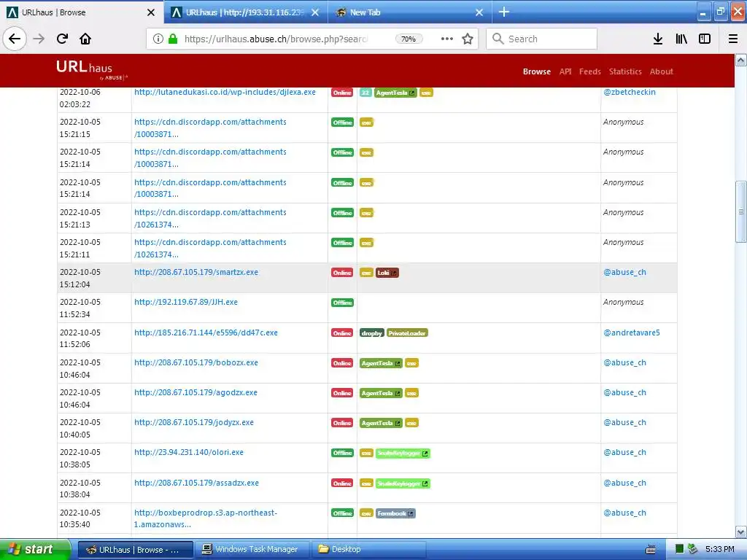The width and height of the screenshot is (747, 560).
Task: Click the Online status badge on smartzx.exe row
Action: coord(342,273)
